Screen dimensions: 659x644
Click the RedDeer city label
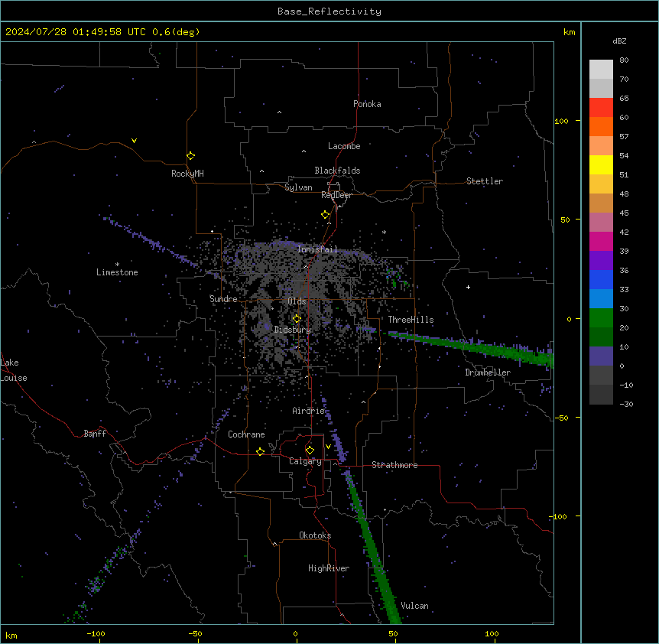[x=336, y=195]
